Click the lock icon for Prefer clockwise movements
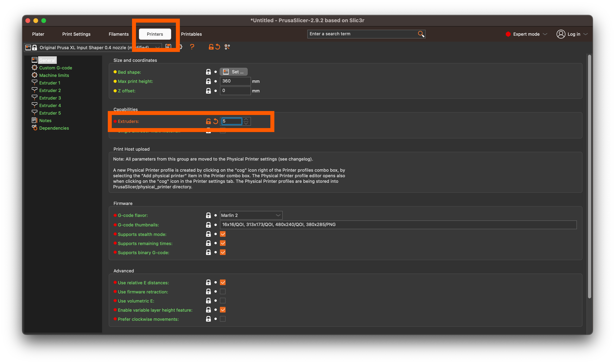This screenshot has height=364, width=615. pos(208,319)
